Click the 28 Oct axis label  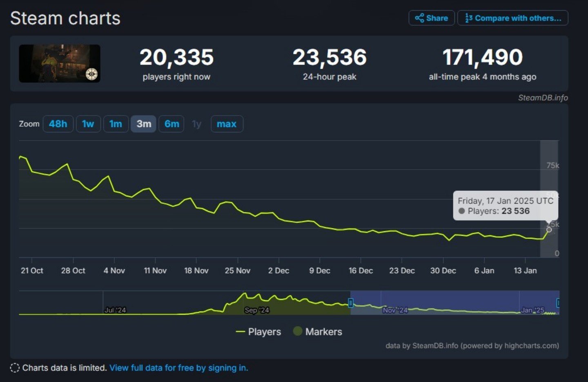tap(73, 270)
